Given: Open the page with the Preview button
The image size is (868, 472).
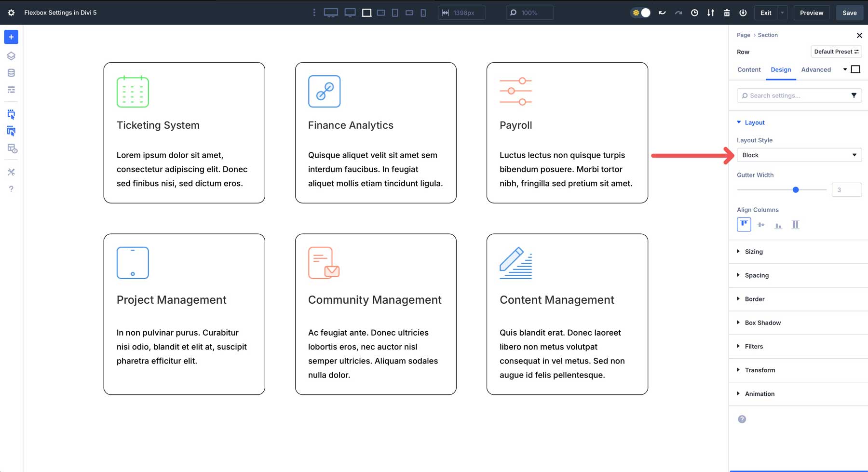Looking at the screenshot, I should point(811,13).
